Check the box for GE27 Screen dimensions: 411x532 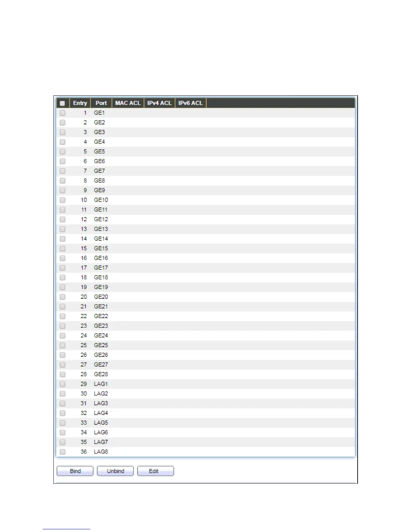click(x=62, y=365)
